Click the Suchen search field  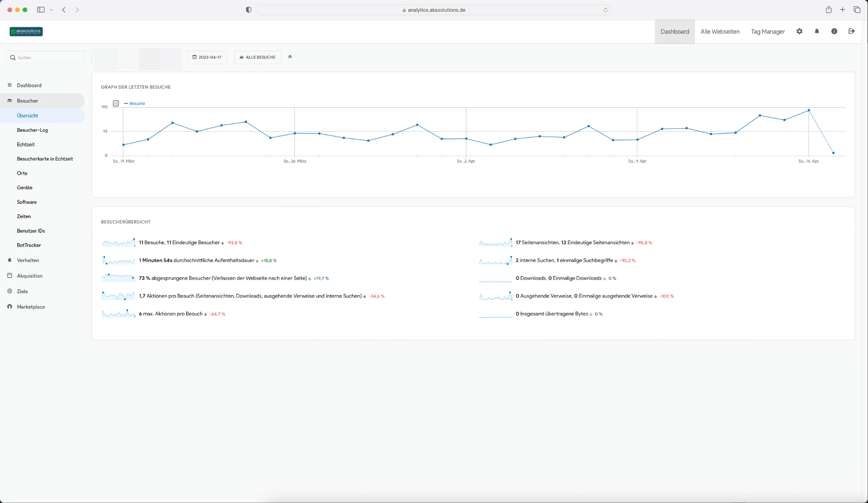coord(45,58)
